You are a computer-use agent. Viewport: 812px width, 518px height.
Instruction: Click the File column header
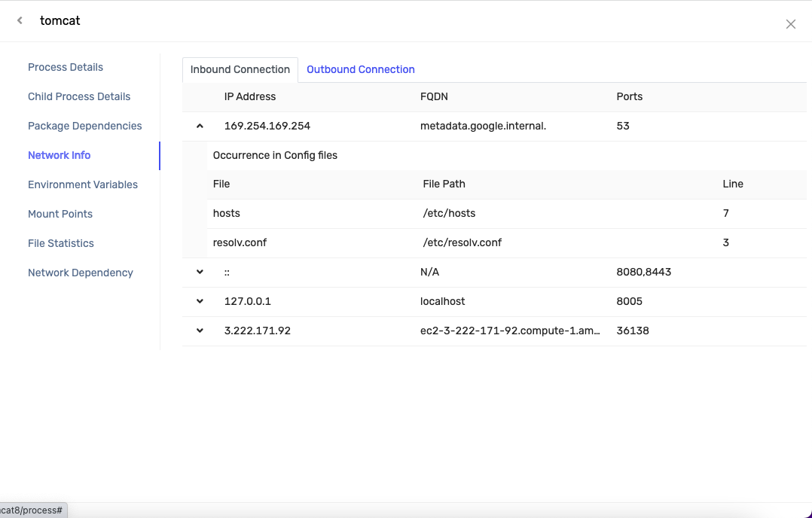pyautogui.click(x=221, y=184)
